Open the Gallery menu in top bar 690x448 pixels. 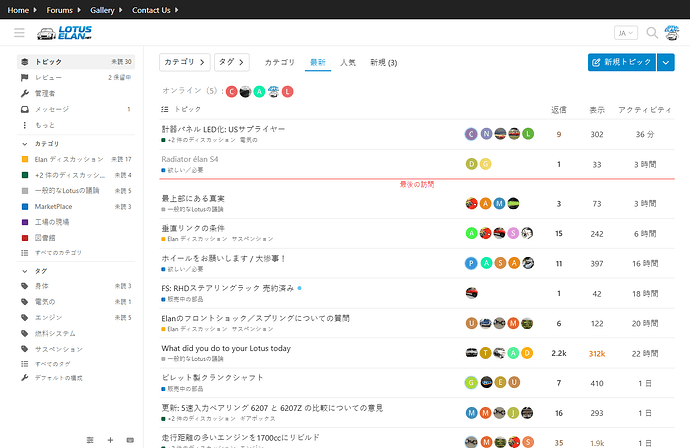(x=106, y=10)
